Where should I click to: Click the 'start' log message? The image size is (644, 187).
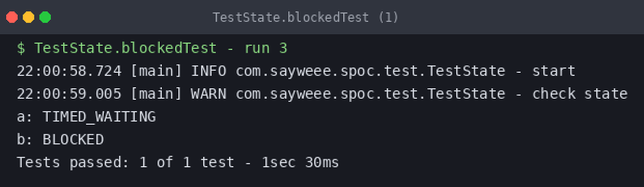(554, 71)
